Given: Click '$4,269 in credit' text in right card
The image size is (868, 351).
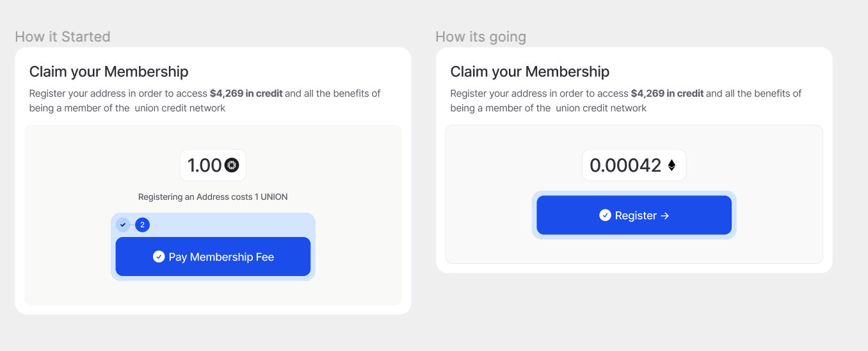Looking at the screenshot, I should point(668,94).
